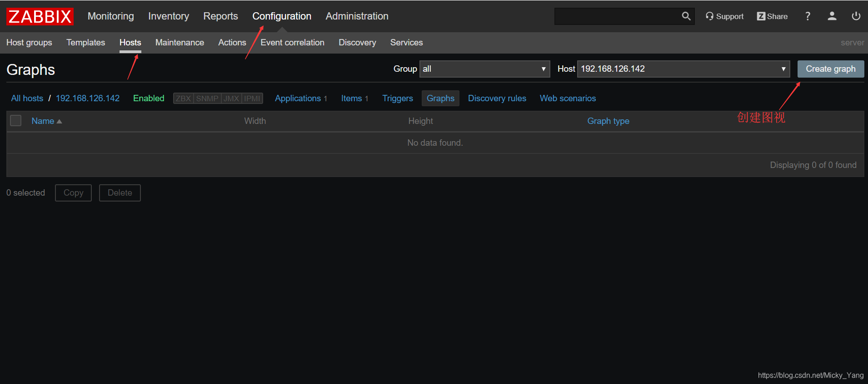Open the Monitoring menu

point(111,16)
